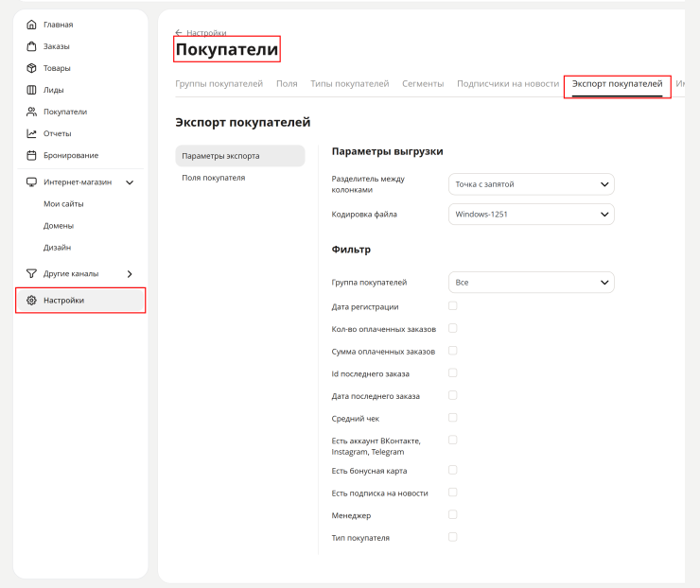Open Дизайн in sidebar

(x=57, y=248)
